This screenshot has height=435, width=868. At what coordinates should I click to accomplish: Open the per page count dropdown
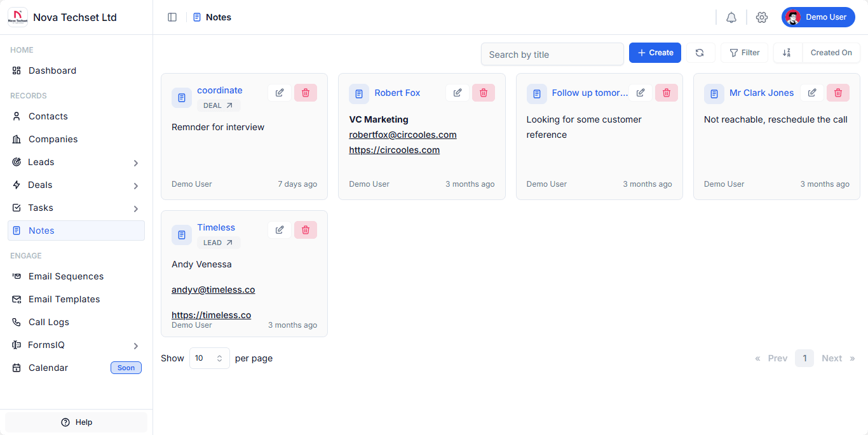pyautogui.click(x=209, y=358)
